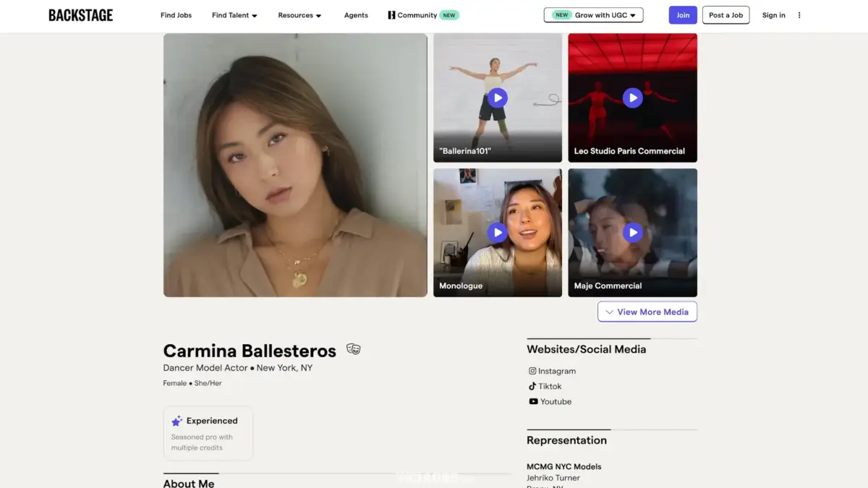
Task: Open the "Ballerina101" video caption
Action: tap(465, 151)
